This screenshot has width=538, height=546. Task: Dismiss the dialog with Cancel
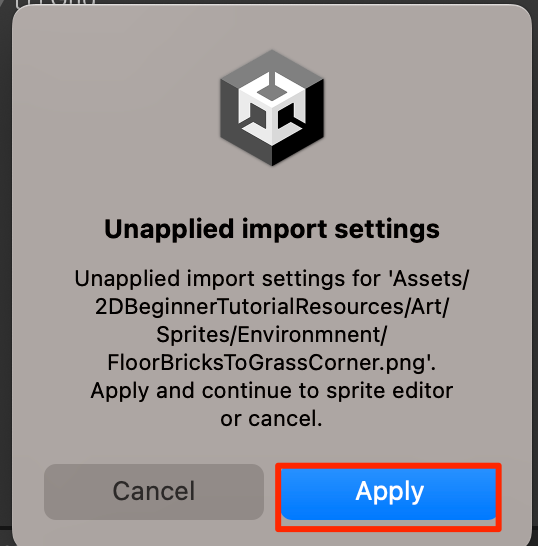click(x=154, y=492)
